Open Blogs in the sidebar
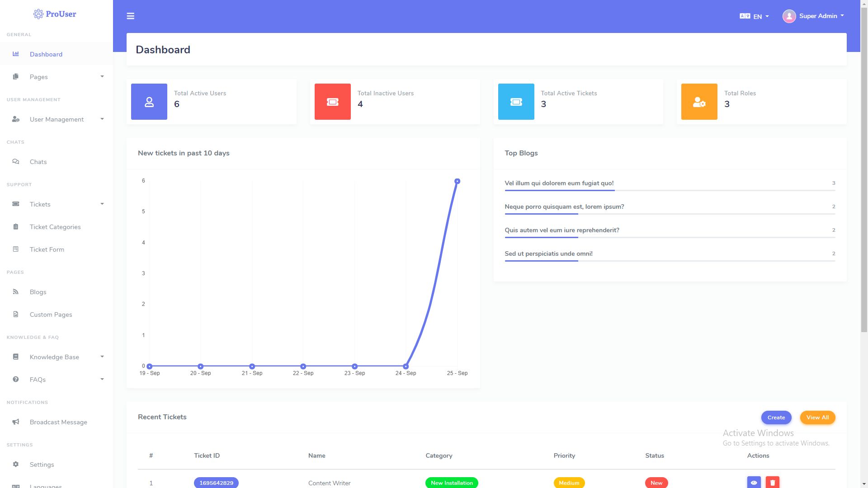 pos(57,292)
